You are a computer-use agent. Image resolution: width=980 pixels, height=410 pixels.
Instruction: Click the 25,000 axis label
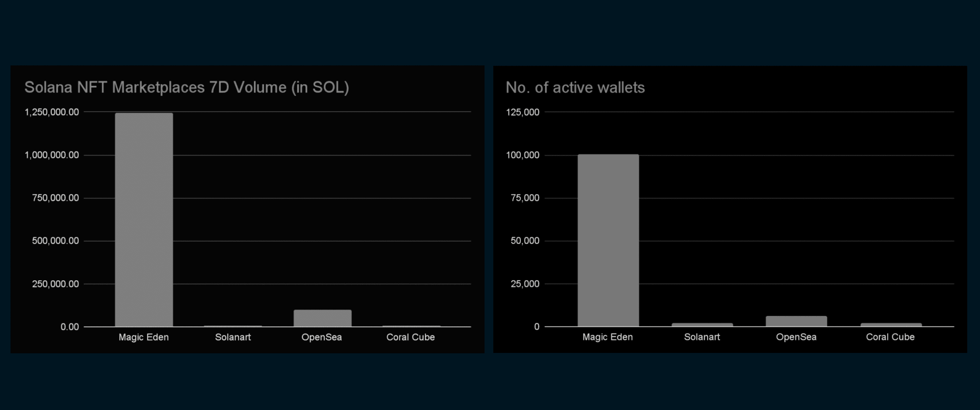coord(525,284)
